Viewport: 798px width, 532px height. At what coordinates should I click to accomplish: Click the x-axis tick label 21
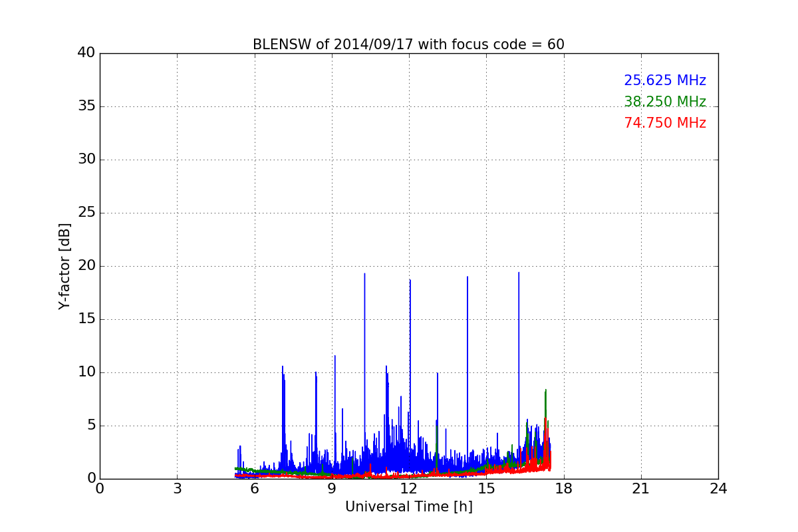[641, 489]
